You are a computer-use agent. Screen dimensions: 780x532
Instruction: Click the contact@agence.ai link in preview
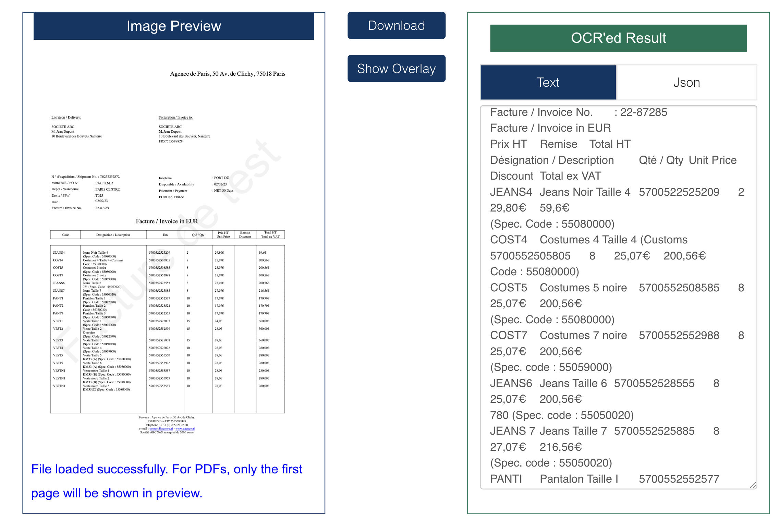pos(161,428)
